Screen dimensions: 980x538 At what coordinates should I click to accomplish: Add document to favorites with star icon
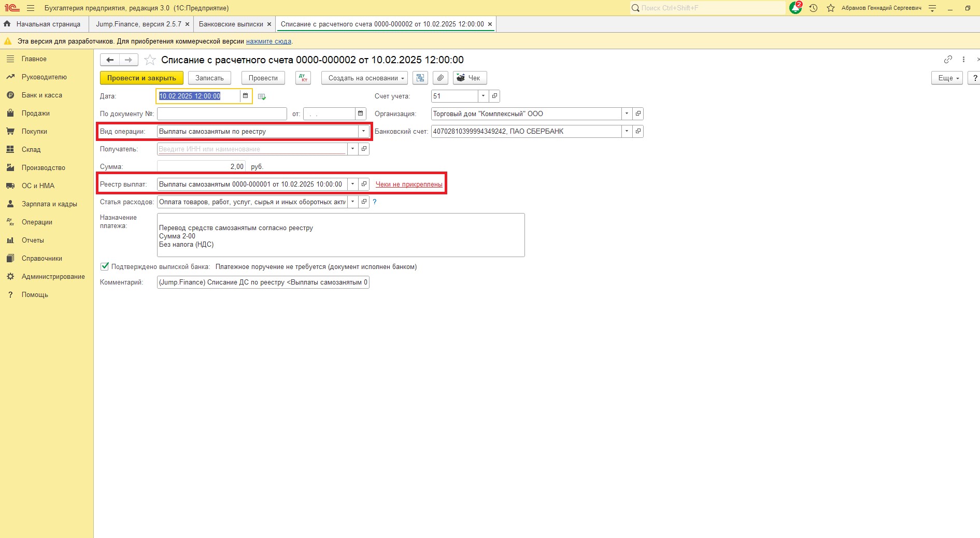[x=150, y=60]
